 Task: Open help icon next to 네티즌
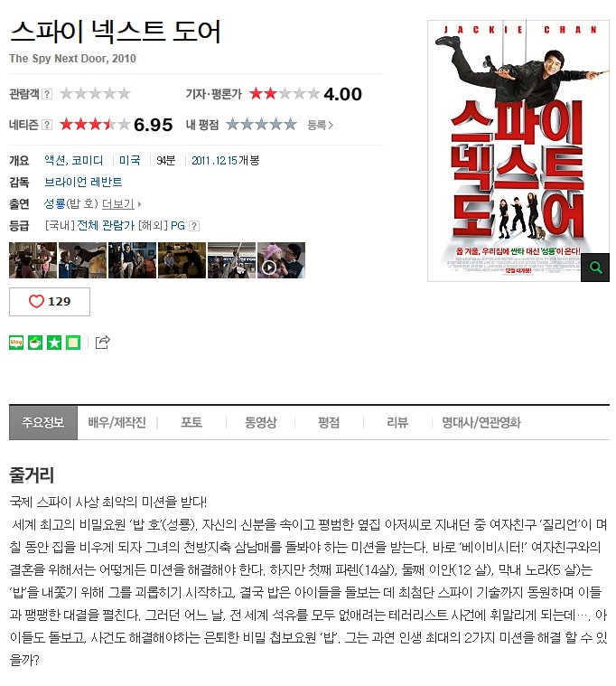(x=47, y=125)
